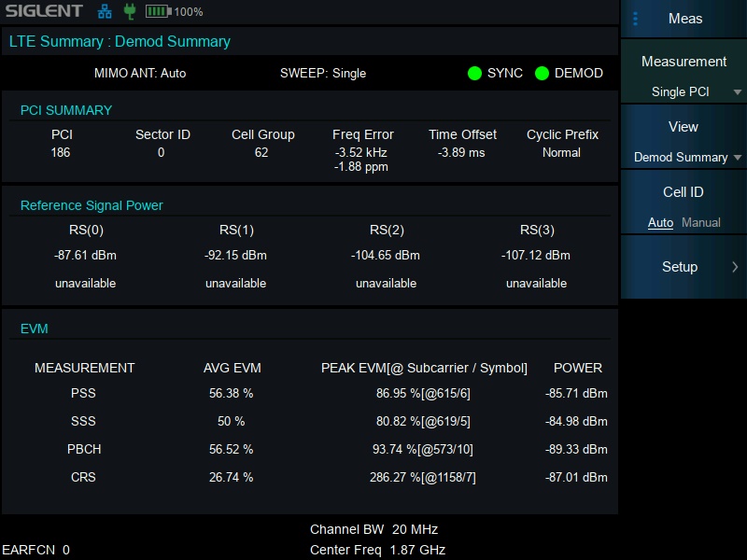Click the green power plug icon

130,12
